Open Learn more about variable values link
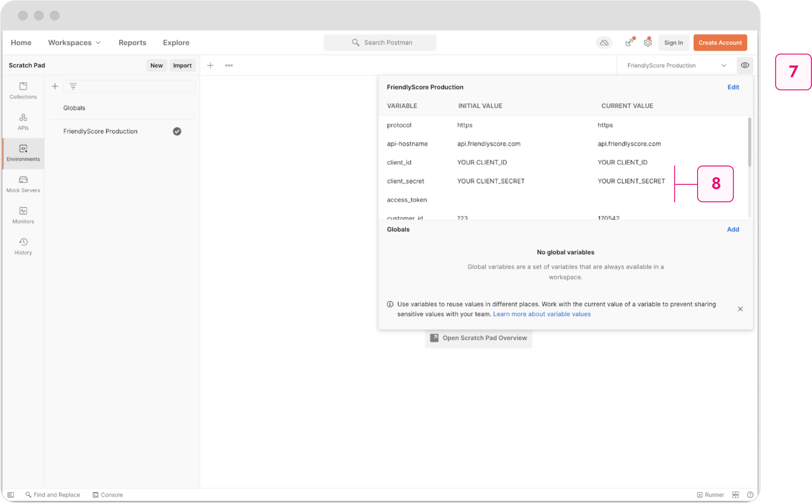This screenshot has height=504, width=812. click(542, 314)
